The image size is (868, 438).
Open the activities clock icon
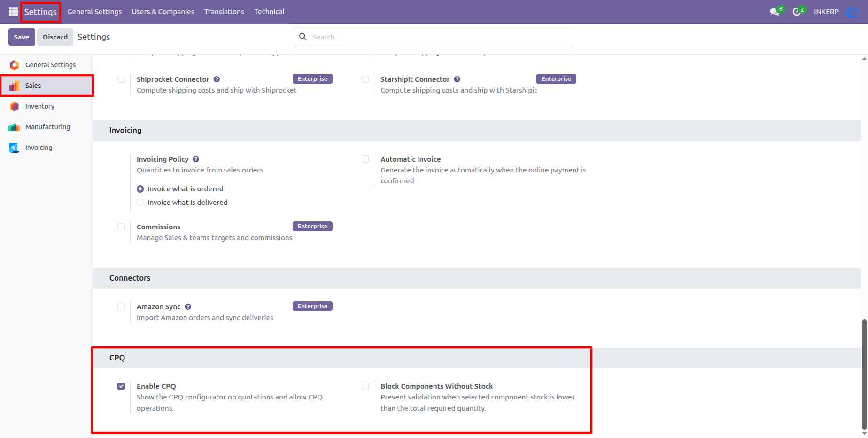point(797,12)
